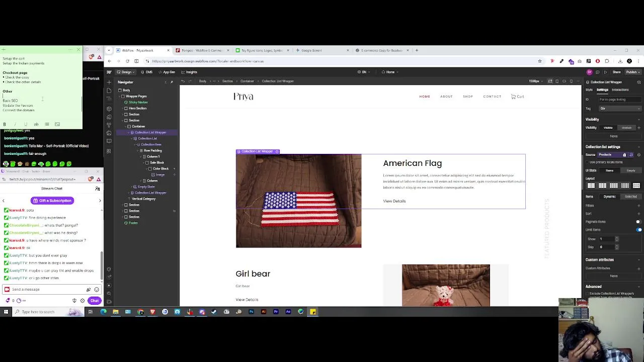Add a Filters rule with plus
Viewport: 644px width, 362px height.
639,206
